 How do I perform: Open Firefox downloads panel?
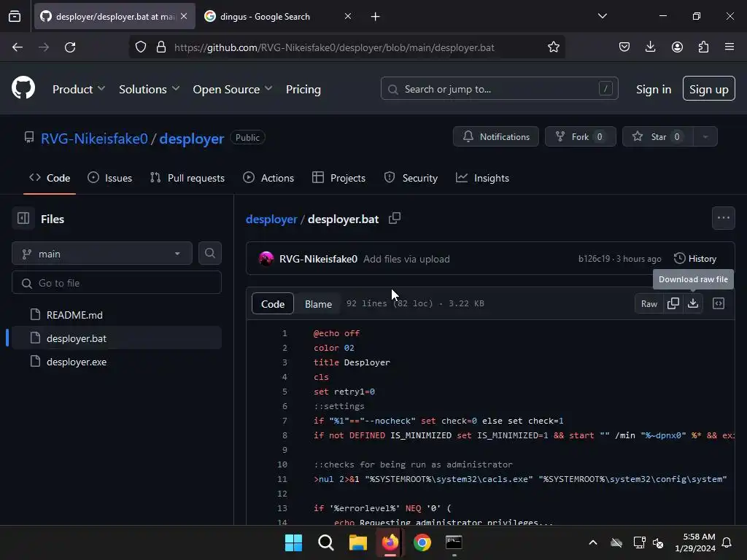click(650, 47)
